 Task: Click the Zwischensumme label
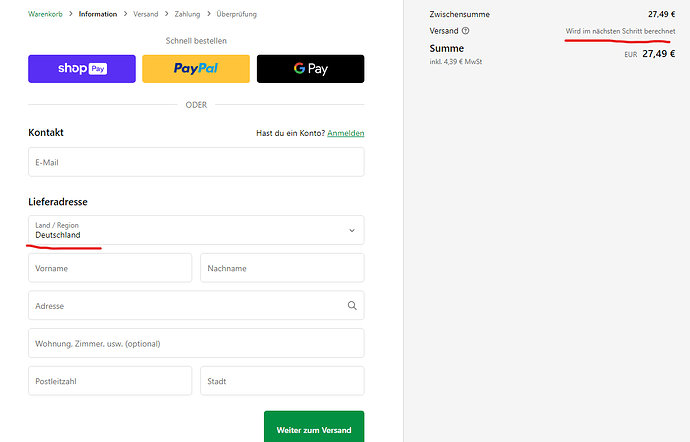point(459,14)
